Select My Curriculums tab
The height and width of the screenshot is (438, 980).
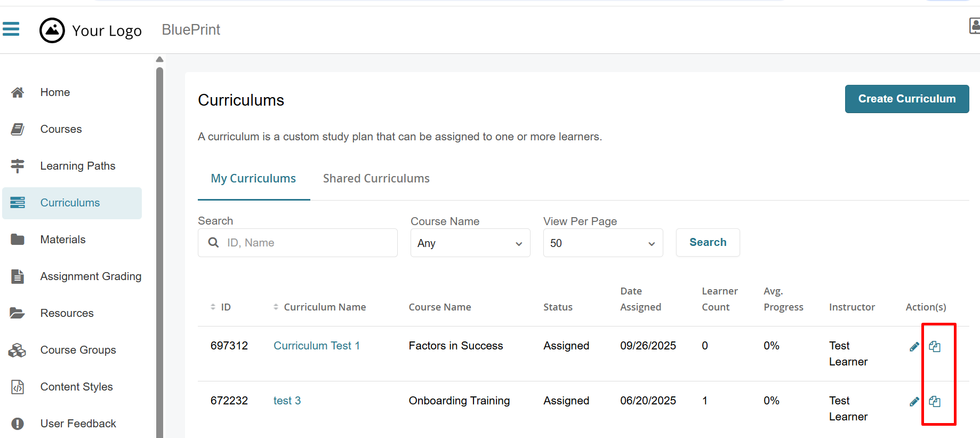[x=253, y=179]
